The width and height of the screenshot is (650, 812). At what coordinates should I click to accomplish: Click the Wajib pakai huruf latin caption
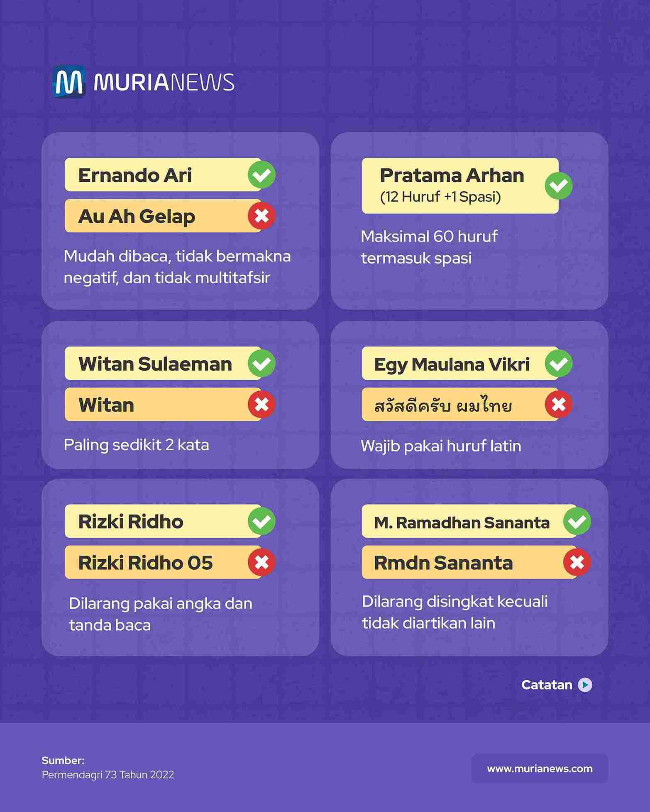(441, 446)
